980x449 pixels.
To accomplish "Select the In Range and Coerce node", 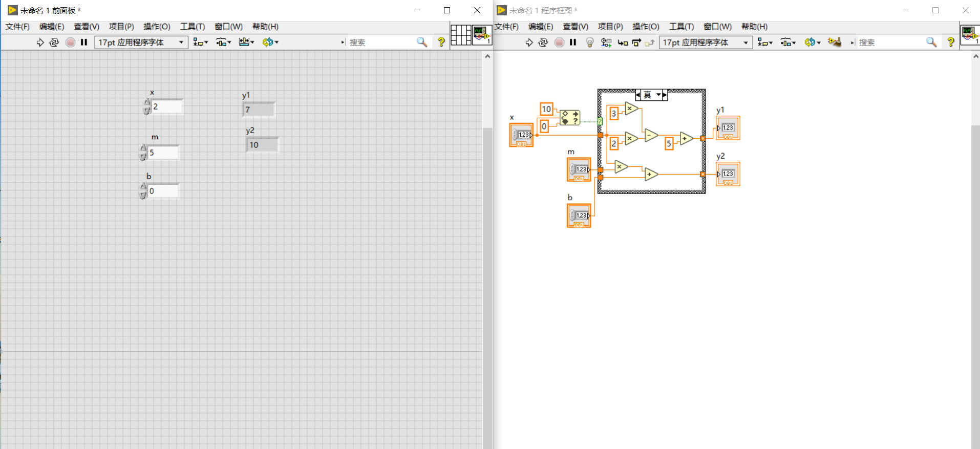I will pyautogui.click(x=570, y=117).
